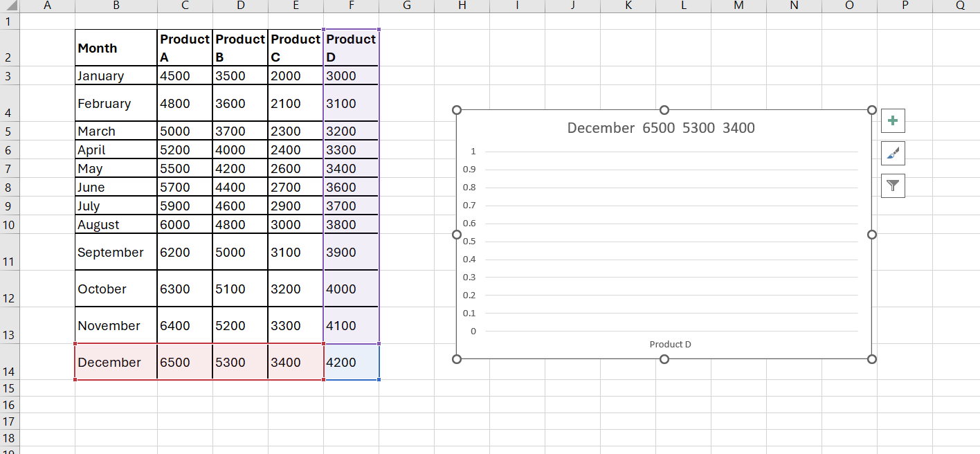Select row 14 header
The height and width of the screenshot is (454, 980).
[8, 363]
